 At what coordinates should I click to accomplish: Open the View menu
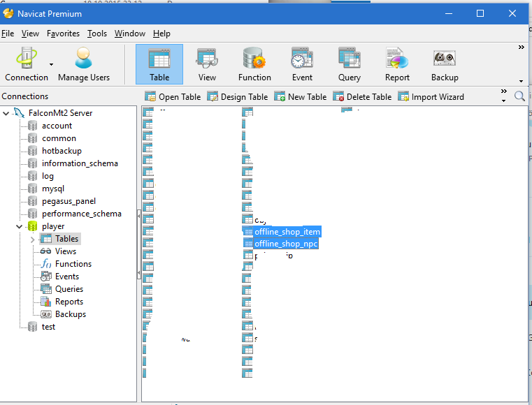tap(30, 34)
